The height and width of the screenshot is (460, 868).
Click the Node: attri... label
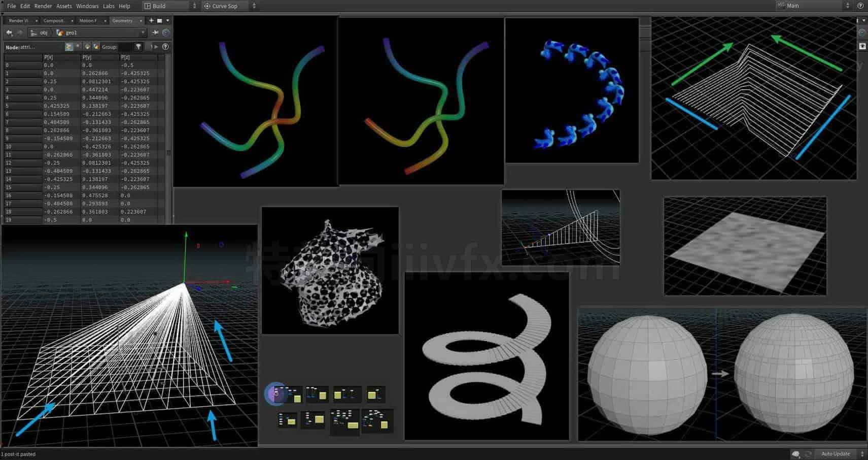coord(20,47)
